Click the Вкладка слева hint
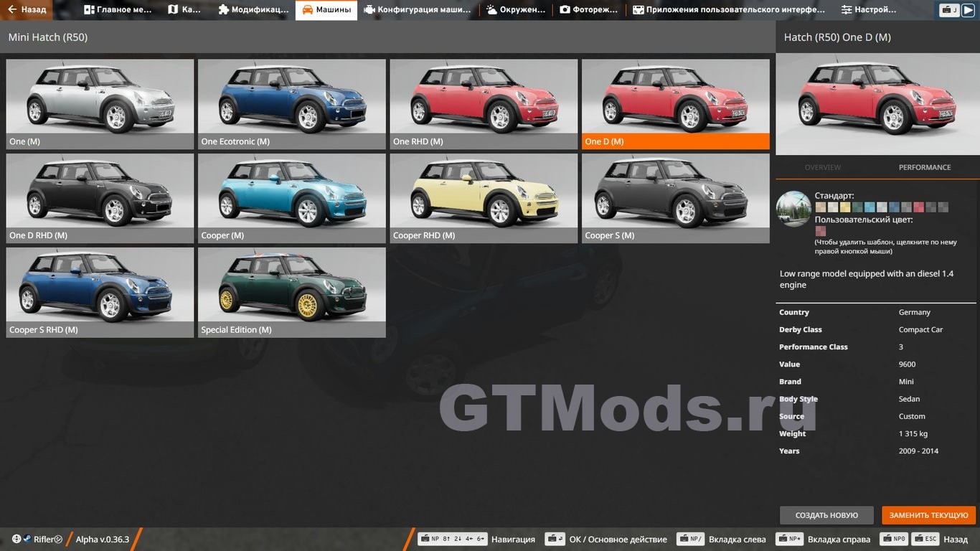This screenshot has height=551, width=980. click(722, 540)
